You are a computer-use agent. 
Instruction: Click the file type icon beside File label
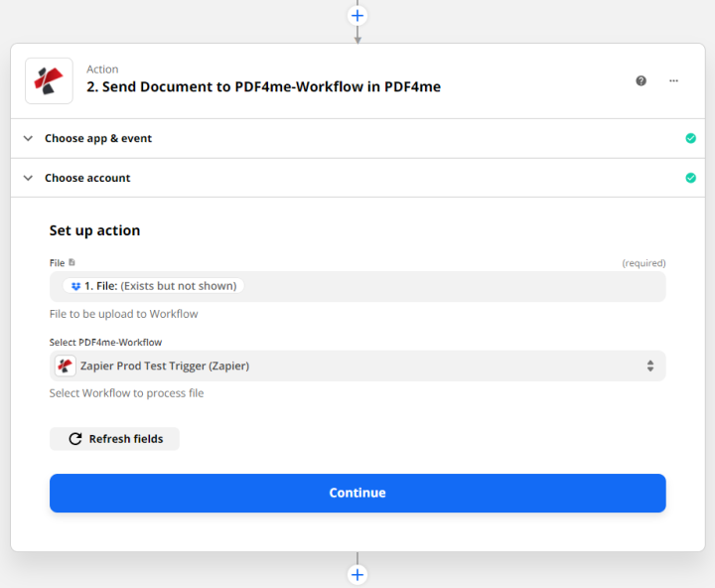tap(71, 263)
